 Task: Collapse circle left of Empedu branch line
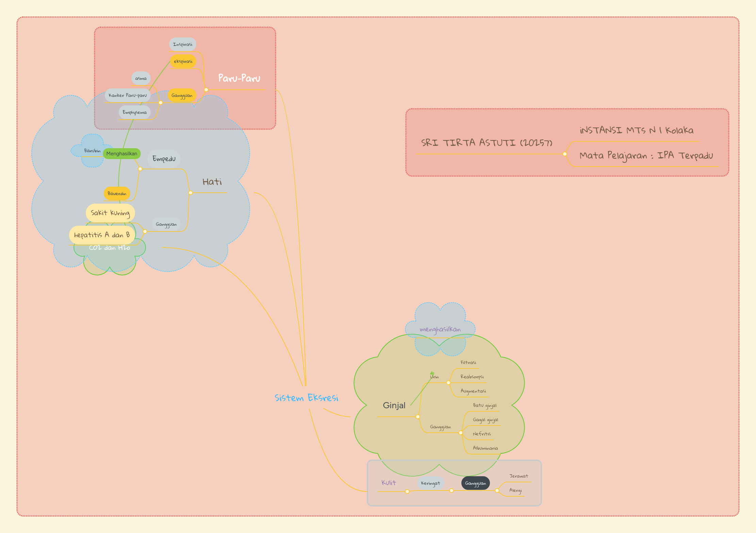pos(140,169)
